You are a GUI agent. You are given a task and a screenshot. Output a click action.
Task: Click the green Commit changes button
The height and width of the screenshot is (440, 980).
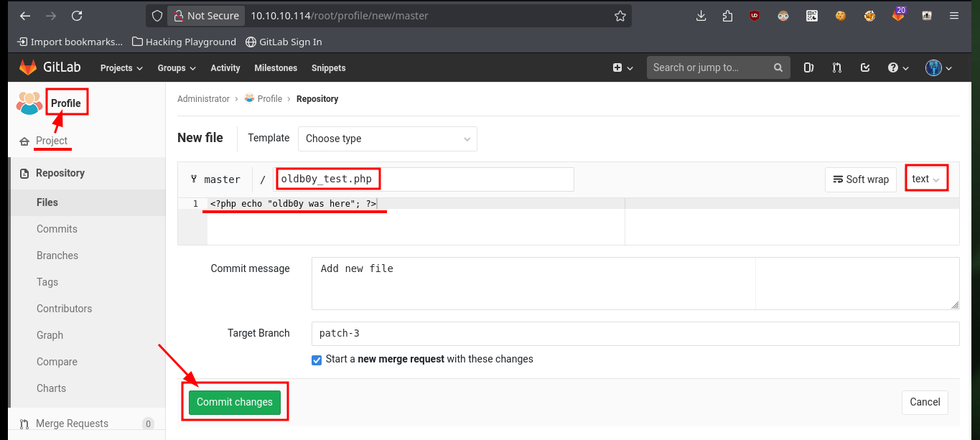coord(235,402)
